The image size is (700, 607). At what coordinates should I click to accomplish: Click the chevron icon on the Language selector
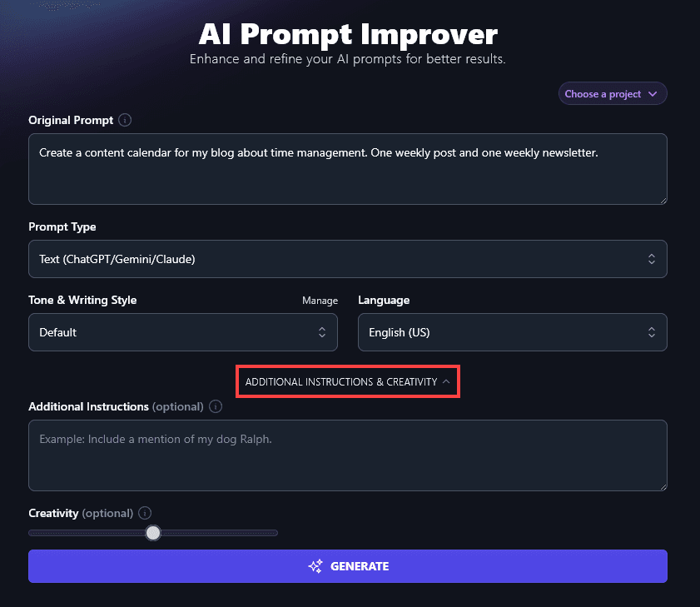[652, 332]
